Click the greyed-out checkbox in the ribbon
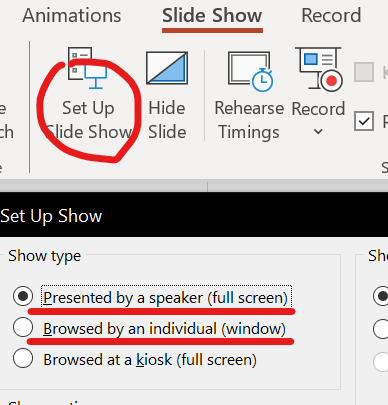The image size is (388, 405). click(364, 72)
